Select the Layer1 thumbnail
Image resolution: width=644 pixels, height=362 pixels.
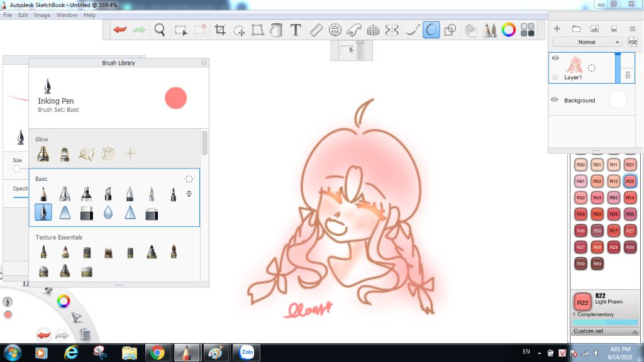[x=574, y=65]
